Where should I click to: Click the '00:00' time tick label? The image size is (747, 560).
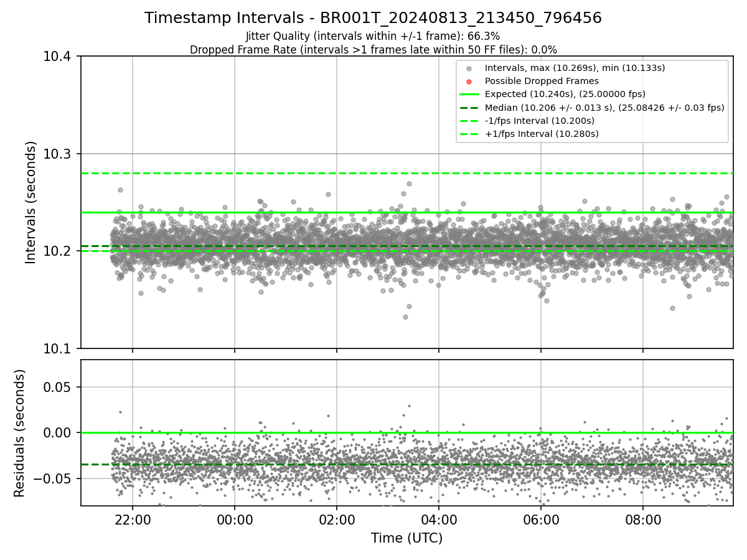[x=235, y=519]
